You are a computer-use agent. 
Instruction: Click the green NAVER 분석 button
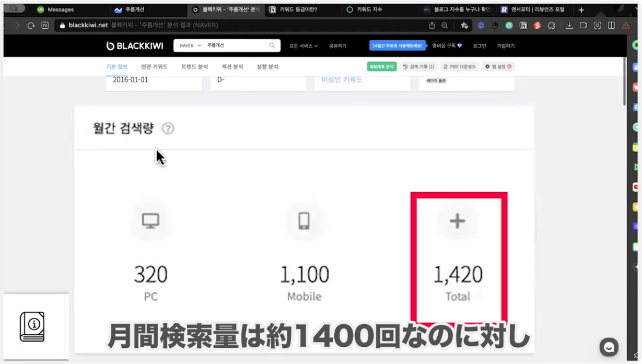[382, 67]
